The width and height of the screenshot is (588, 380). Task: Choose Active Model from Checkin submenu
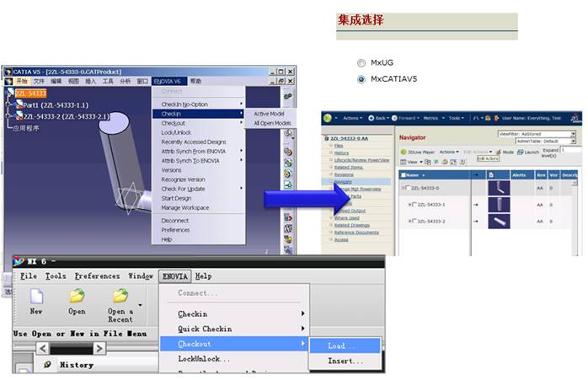click(270, 114)
